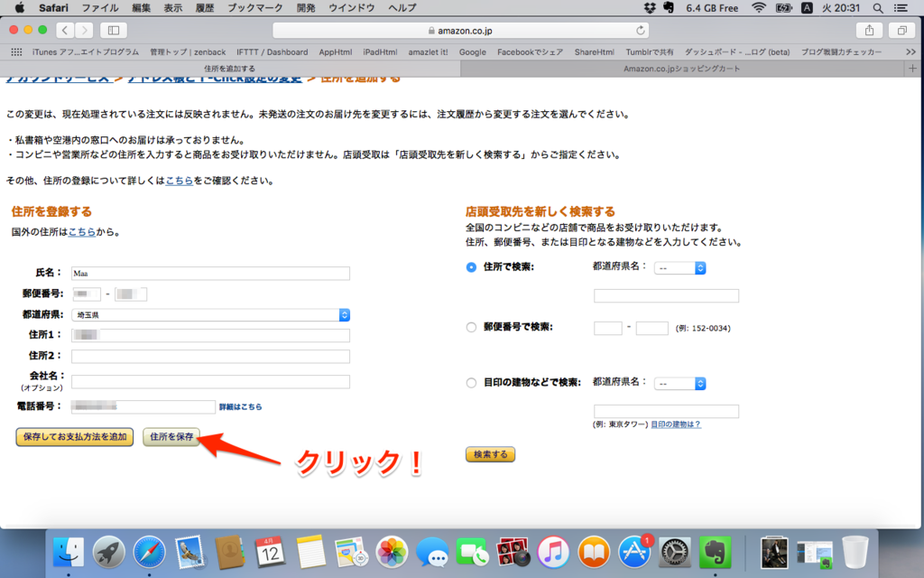This screenshot has width=924, height=578.
Task: Open Spotlight search magnifier
Action: (877, 7)
